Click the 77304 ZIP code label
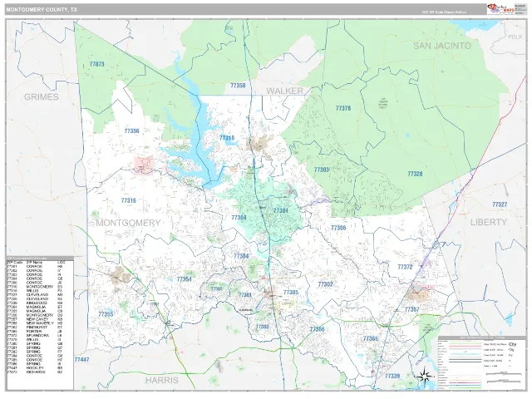 click(239, 218)
